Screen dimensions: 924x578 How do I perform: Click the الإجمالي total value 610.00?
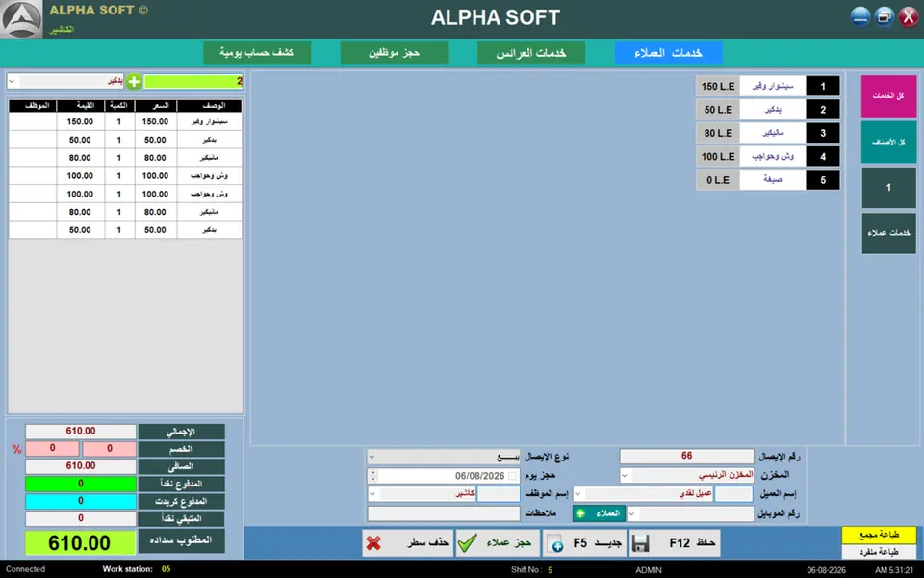tap(81, 432)
